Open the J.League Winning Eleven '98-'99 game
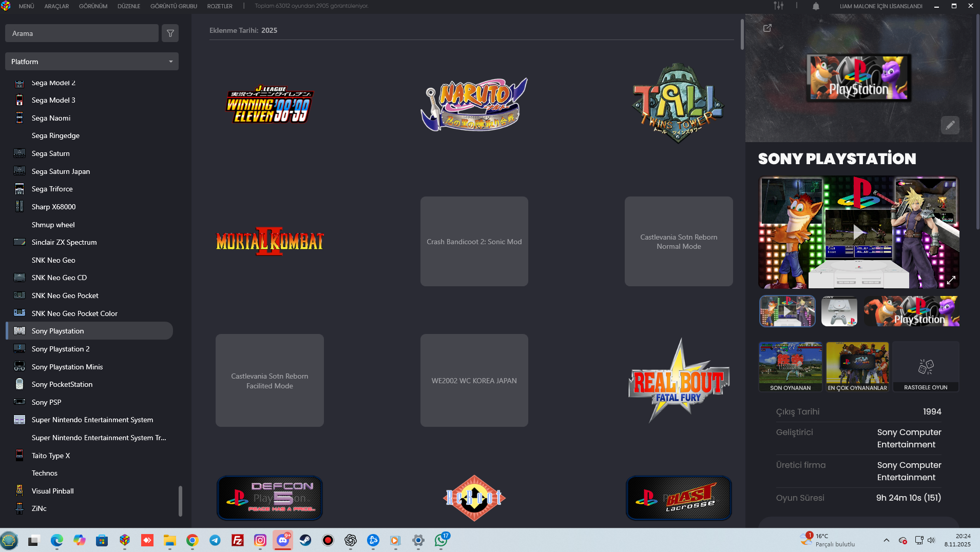 point(270,104)
